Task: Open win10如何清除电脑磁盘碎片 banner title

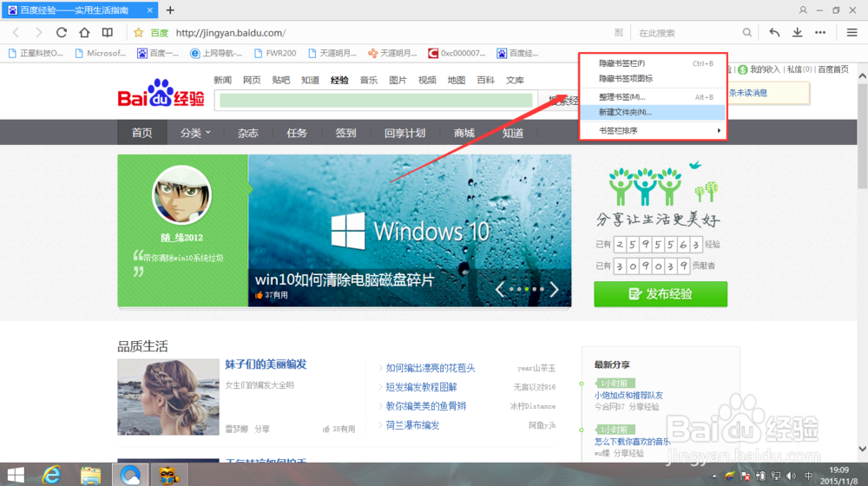Action: click(x=345, y=279)
